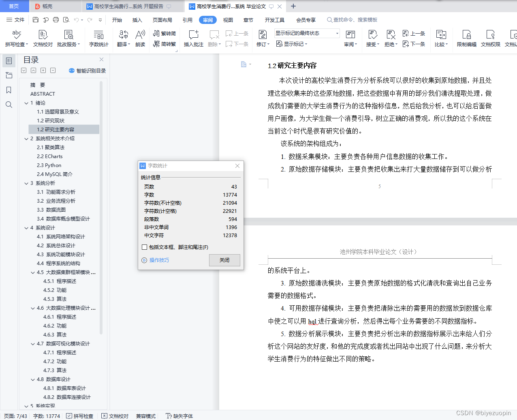Click 关闭 button in word count dialog

pyautogui.click(x=224, y=260)
